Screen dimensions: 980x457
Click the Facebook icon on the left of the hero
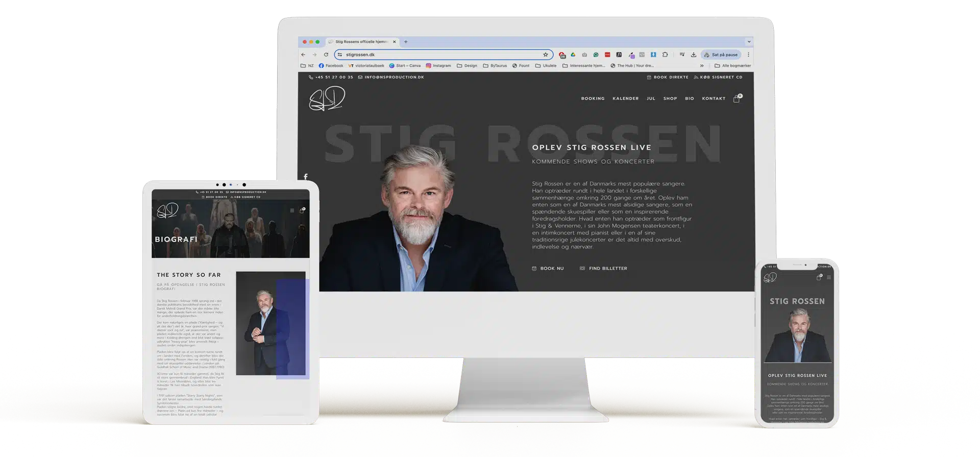click(x=306, y=177)
